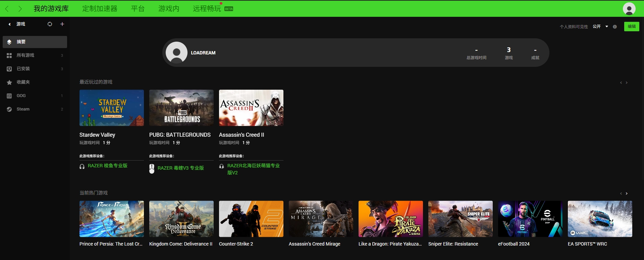Open the Sniper Elite: Resistance thumbnail
This screenshot has width=644, height=260.
click(461, 219)
